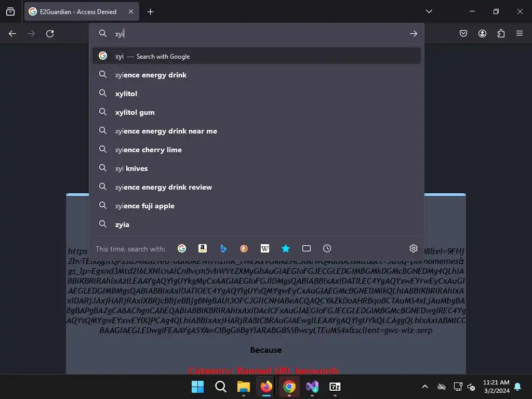Open clock showing 11:21 AM 3/2/2024
This screenshot has width=532, height=399.
(496, 387)
